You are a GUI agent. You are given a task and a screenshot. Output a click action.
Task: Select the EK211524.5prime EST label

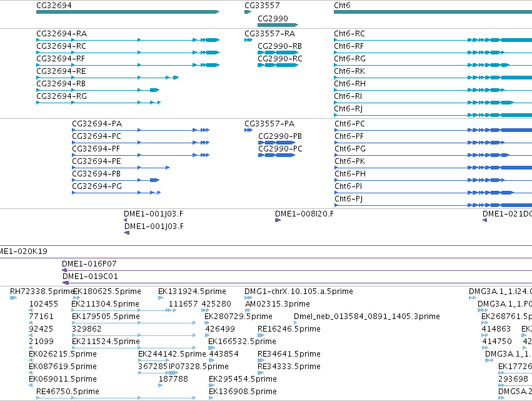pos(106,342)
